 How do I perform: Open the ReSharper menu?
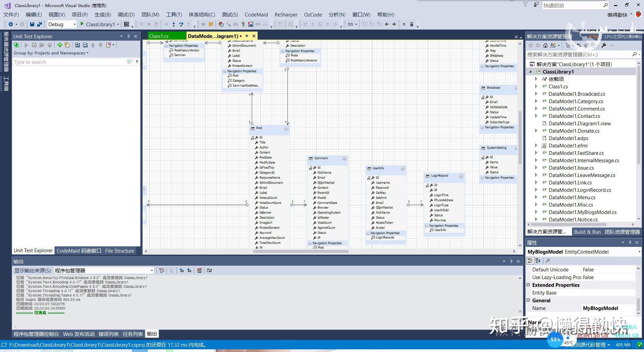286,14
